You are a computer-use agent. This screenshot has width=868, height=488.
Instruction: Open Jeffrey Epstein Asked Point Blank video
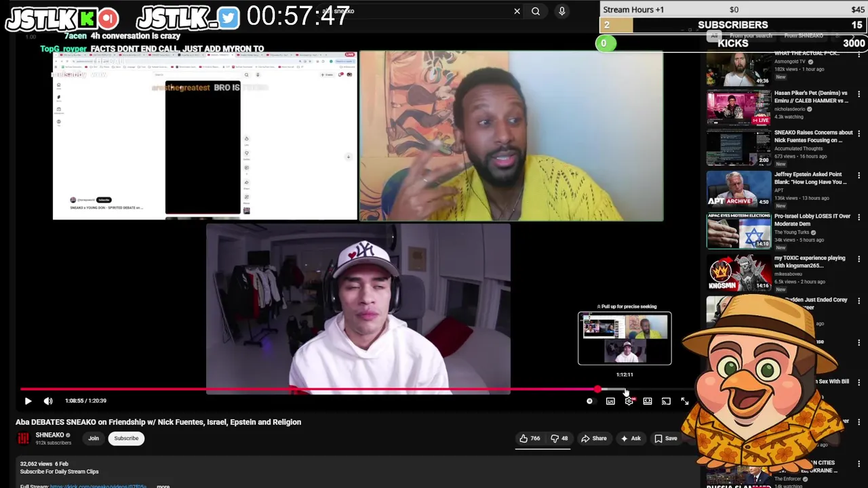810,178
